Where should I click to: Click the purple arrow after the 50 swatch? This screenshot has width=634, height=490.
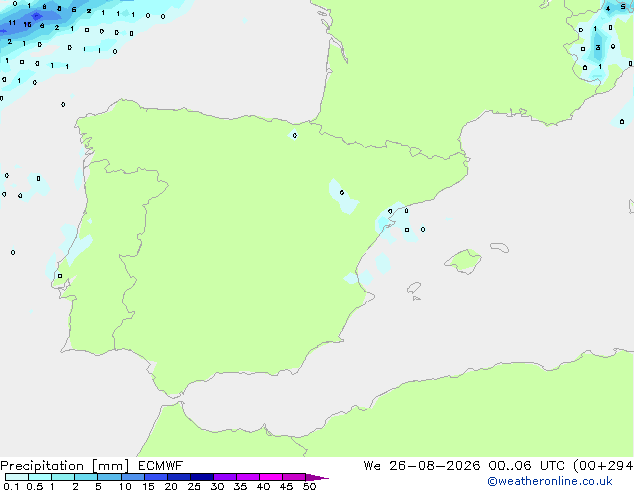[317, 477]
